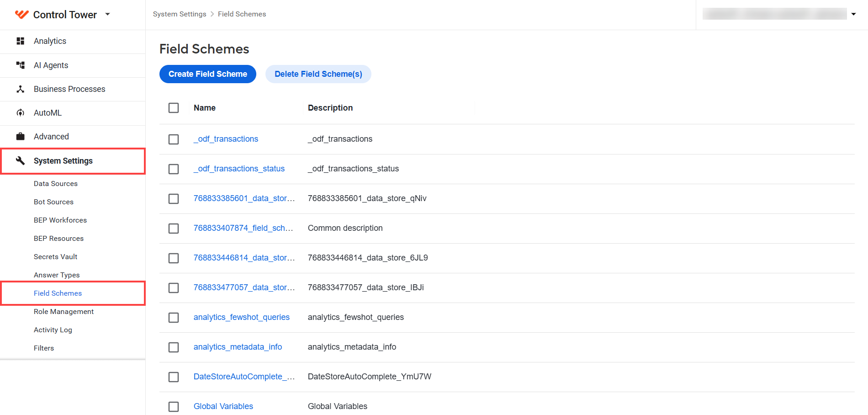Check the DateStoreAutoComplete row checkbox
Image resolution: width=868 pixels, height=415 pixels.
point(174,377)
